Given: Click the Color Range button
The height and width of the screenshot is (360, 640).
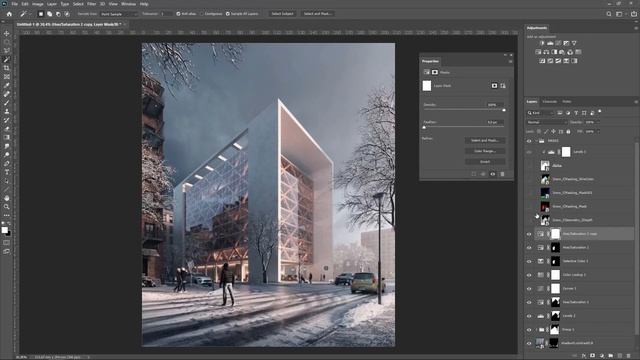Looking at the screenshot, I should click(485, 151).
